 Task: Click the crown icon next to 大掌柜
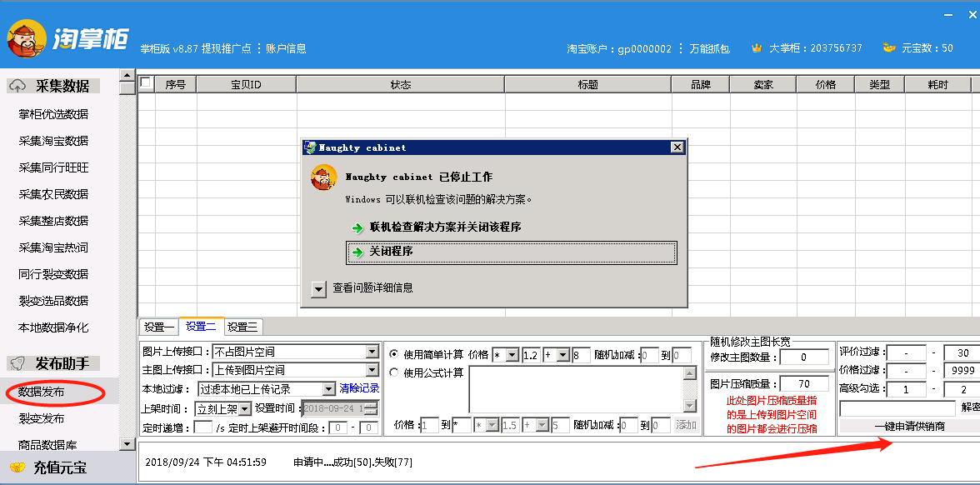[x=757, y=48]
